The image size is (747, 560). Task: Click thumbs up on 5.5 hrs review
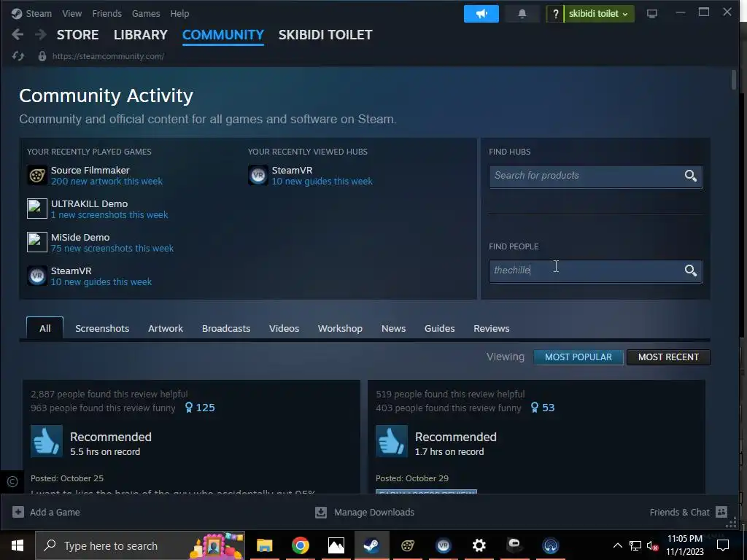(x=47, y=441)
